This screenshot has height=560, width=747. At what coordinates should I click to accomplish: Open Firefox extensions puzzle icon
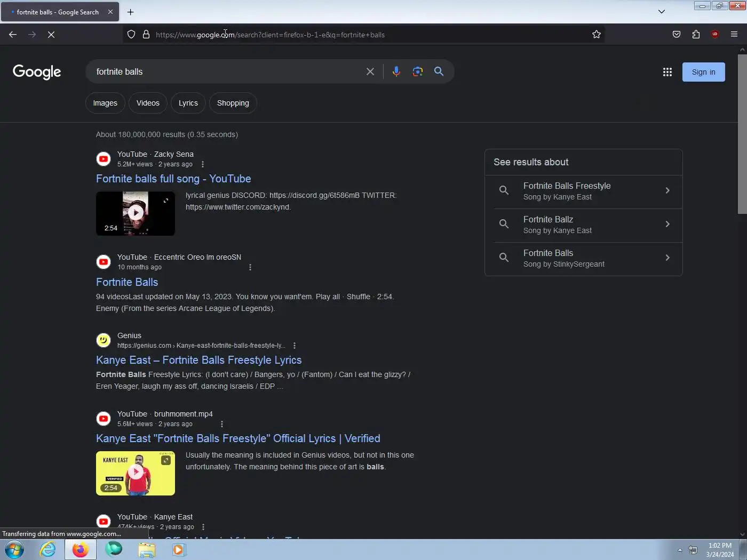click(x=696, y=35)
